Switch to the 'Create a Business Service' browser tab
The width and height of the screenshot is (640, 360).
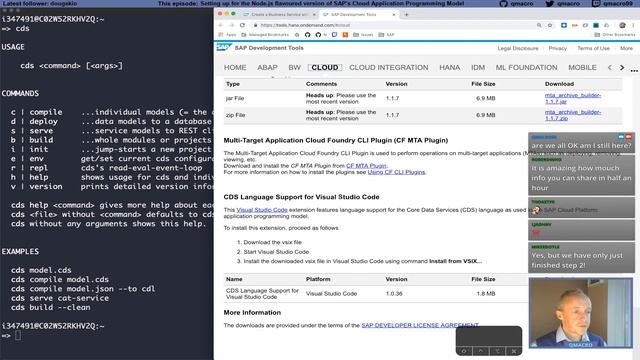[279, 14]
